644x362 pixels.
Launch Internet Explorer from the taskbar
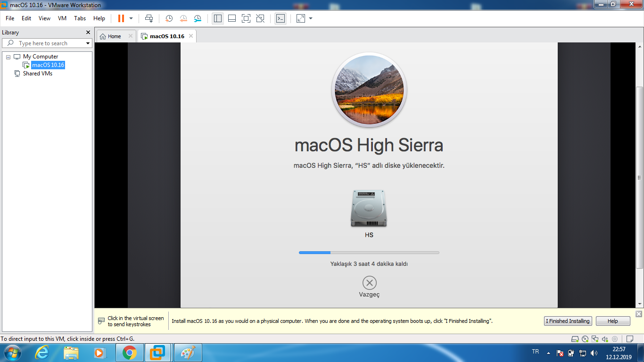pyautogui.click(x=42, y=353)
